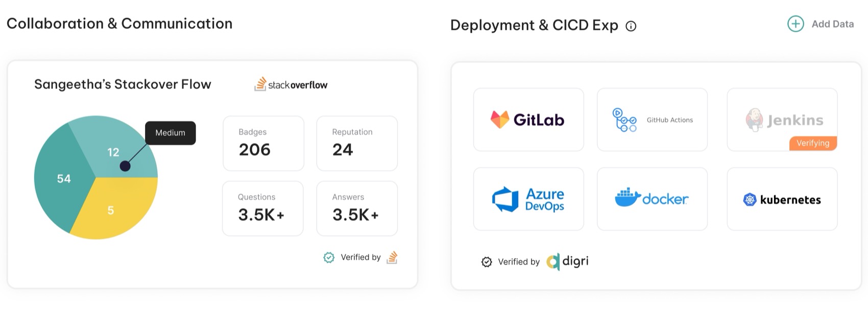Image resolution: width=868 pixels, height=321 pixels.
Task: Open the Badges 206 stat card
Action: [x=263, y=143]
